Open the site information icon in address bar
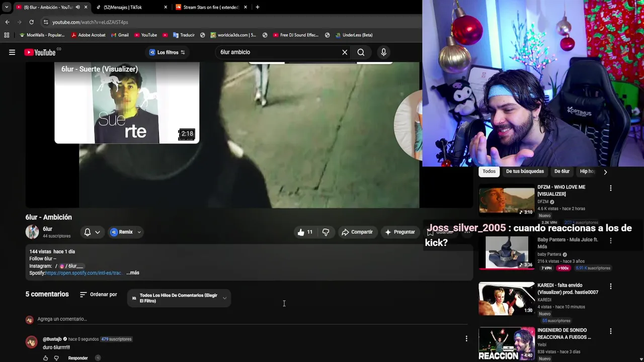Image resolution: width=644 pixels, height=362 pixels. 46,22
